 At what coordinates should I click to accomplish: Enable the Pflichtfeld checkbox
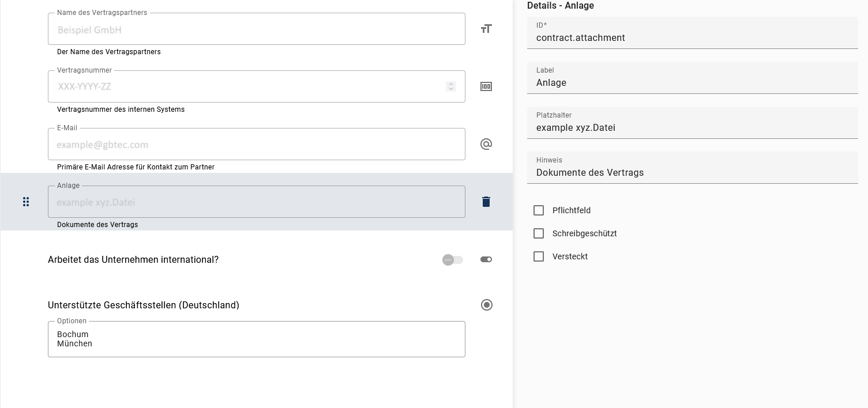(x=539, y=210)
